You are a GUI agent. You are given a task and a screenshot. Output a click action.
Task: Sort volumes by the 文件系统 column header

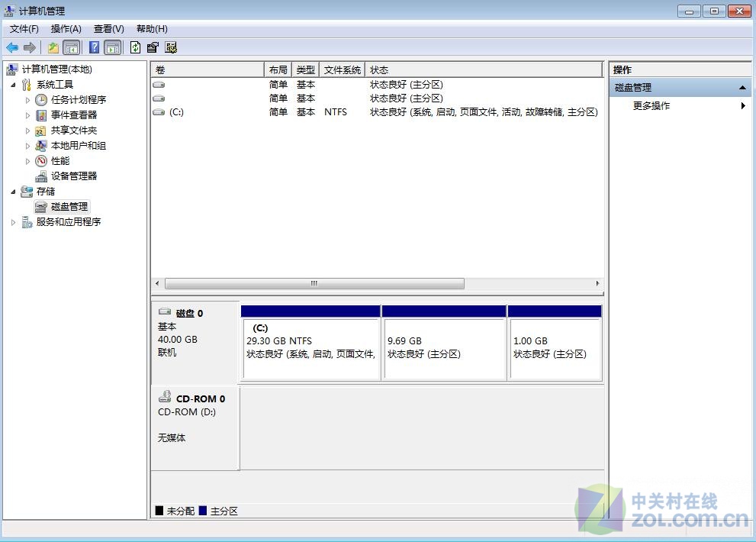click(x=343, y=69)
